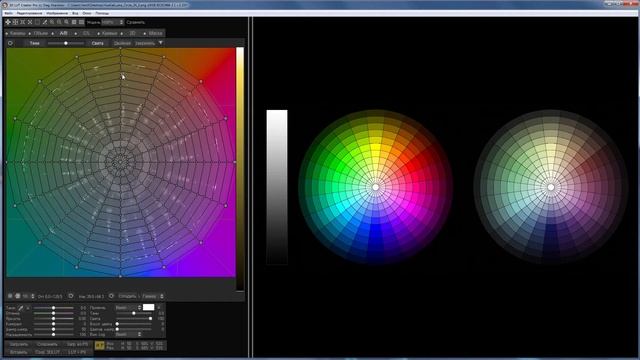This screenshot has height=360, width=640.
Task: Click the center node of the color grid
Action: 120,162
